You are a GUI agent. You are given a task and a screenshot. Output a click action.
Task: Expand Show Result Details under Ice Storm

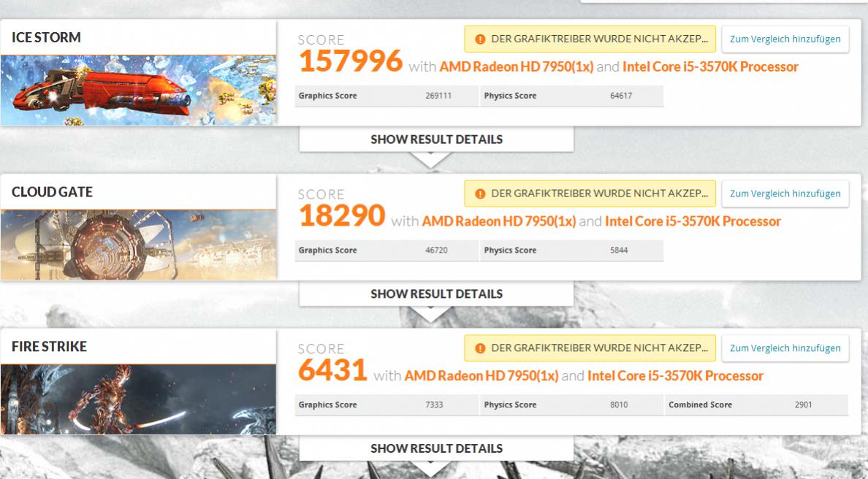[436, 139]
